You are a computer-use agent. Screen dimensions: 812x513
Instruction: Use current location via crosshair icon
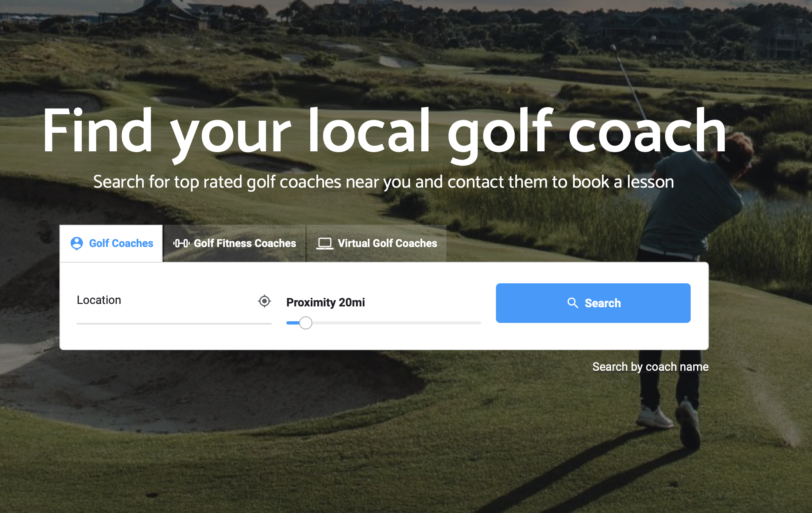[264, 301]
